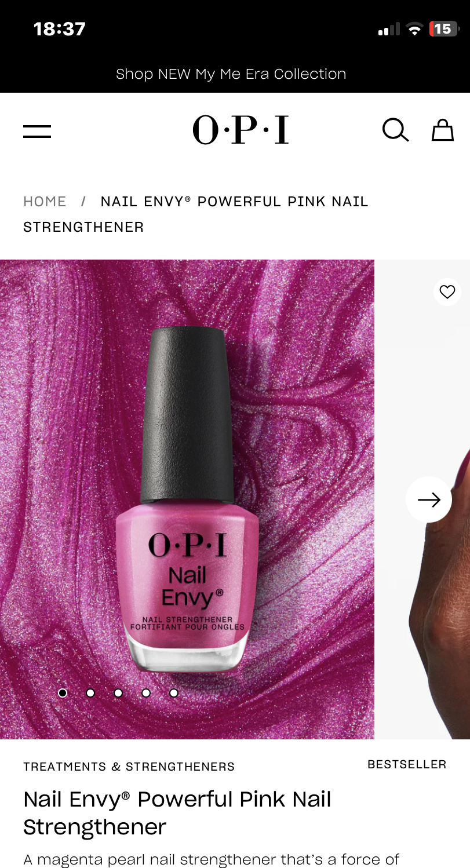Open Treatments & Strengtheners category link
The height and width of the screenshot is (868, 470).
(129, 767)
